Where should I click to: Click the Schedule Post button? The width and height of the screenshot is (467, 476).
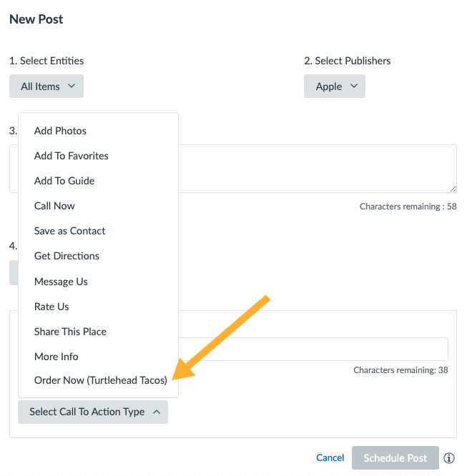click(395, 458)
